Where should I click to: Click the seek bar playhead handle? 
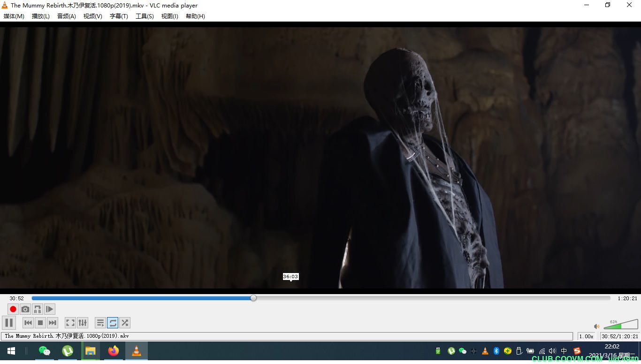click(x=253, y=298)
